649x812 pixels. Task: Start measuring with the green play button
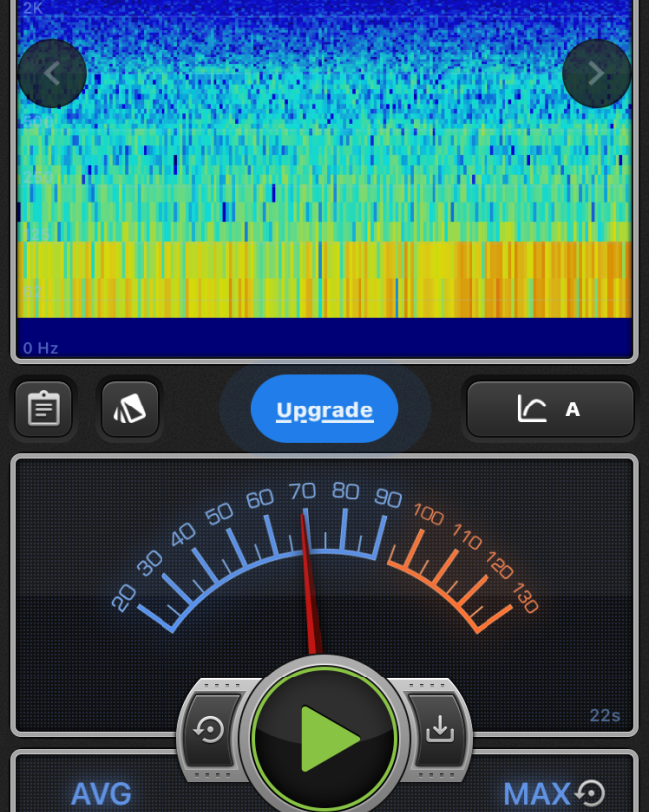[x=325, y=739]
